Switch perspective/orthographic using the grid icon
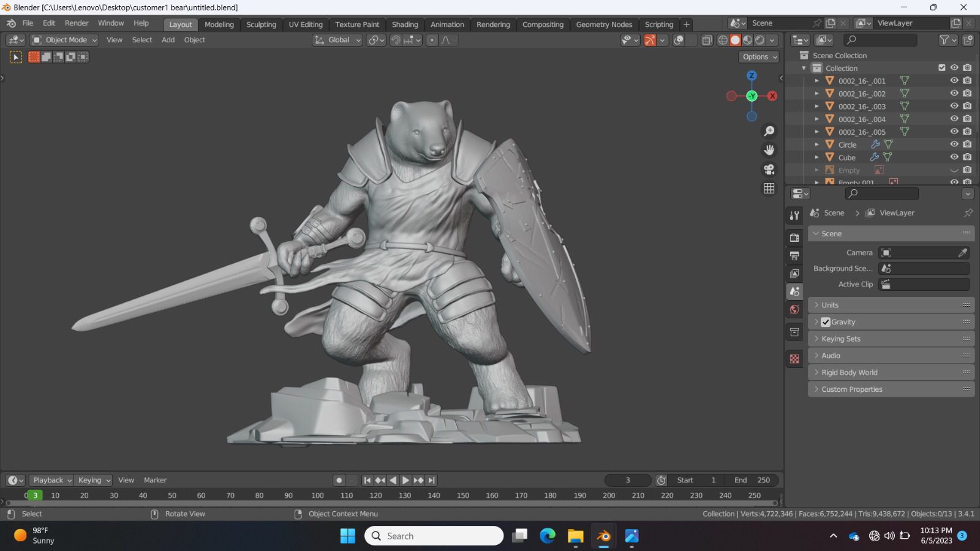The height and width of the screenshot is (551, 980). click(x=769, y=188)
